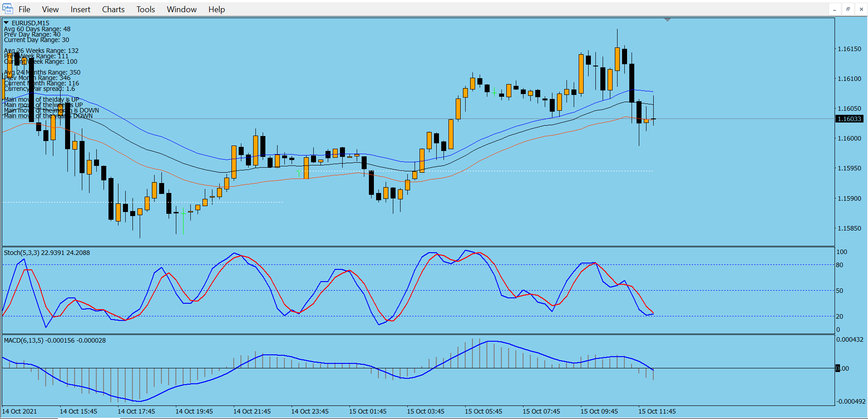Click the application icon left of File
Viewport: 868px width, 419px height.
tap(8, 9)
